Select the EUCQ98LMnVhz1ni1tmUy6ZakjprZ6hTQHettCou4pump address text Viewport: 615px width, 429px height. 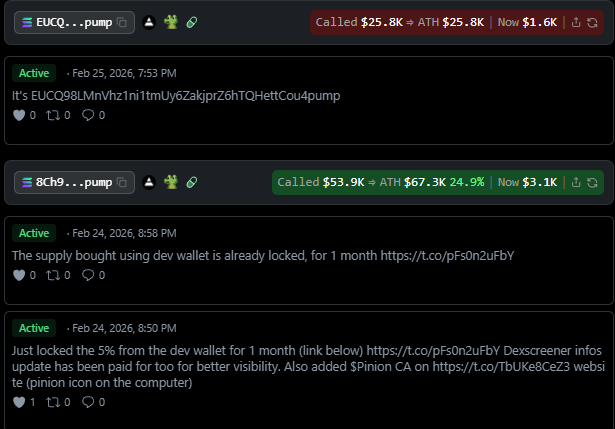(x=186, y=96)
